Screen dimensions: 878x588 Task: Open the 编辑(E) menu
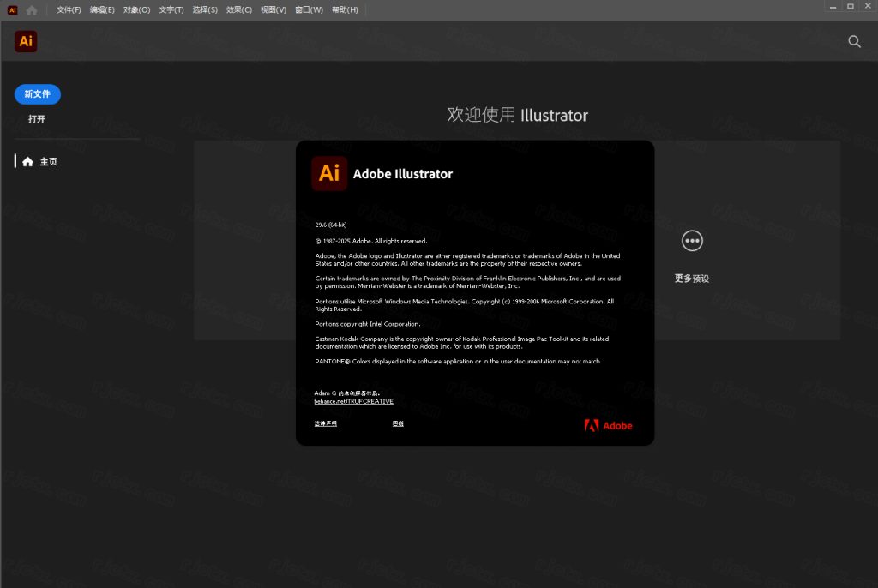102,10
